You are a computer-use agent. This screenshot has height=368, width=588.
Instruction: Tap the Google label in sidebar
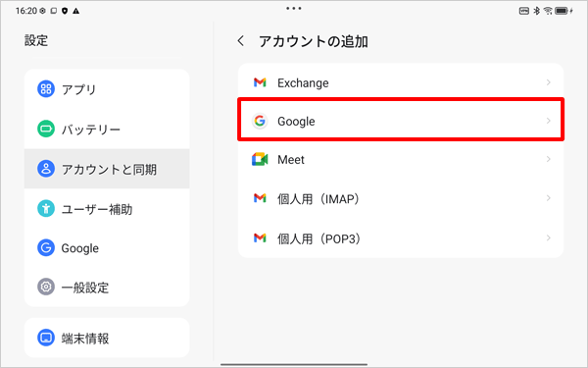tap(80, 248)
